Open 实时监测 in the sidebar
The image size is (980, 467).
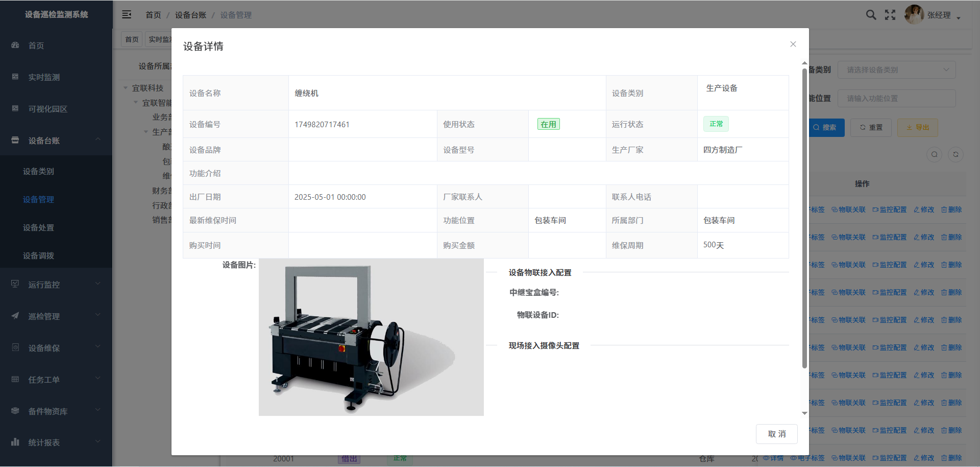tap(44, 77)
